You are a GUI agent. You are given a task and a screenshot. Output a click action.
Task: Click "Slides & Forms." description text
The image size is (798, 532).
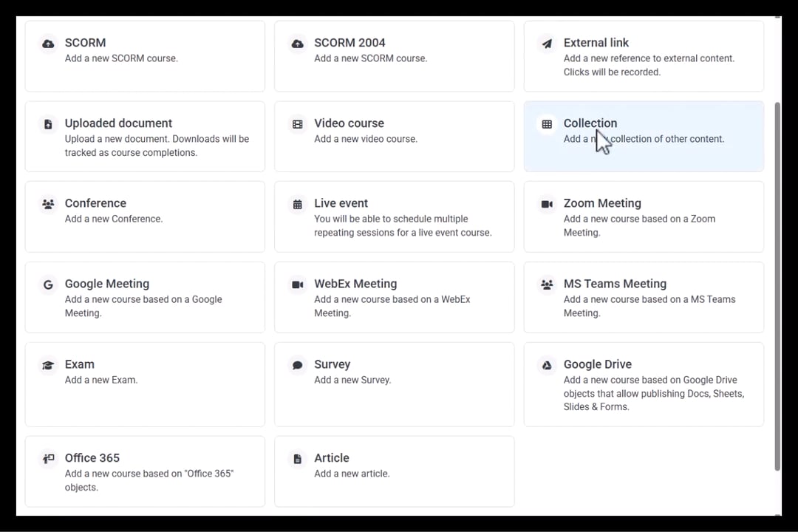tap(596, 407)
